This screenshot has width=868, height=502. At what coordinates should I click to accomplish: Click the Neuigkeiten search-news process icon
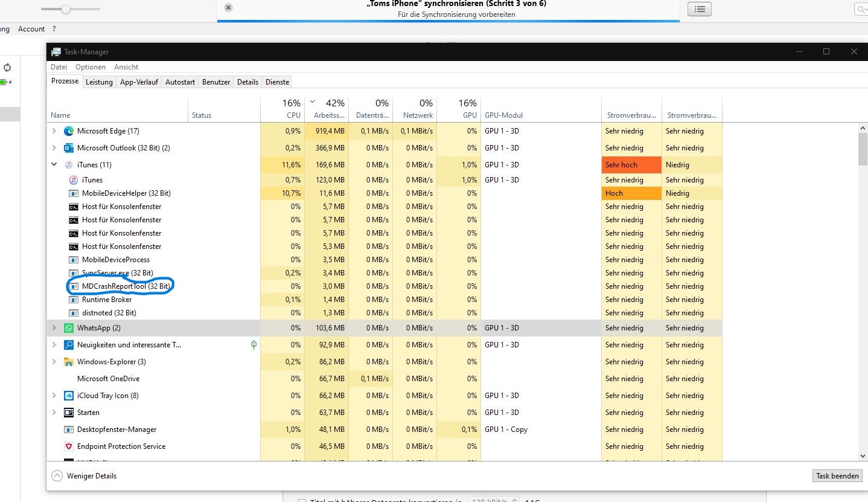click(x=68, y=345)
